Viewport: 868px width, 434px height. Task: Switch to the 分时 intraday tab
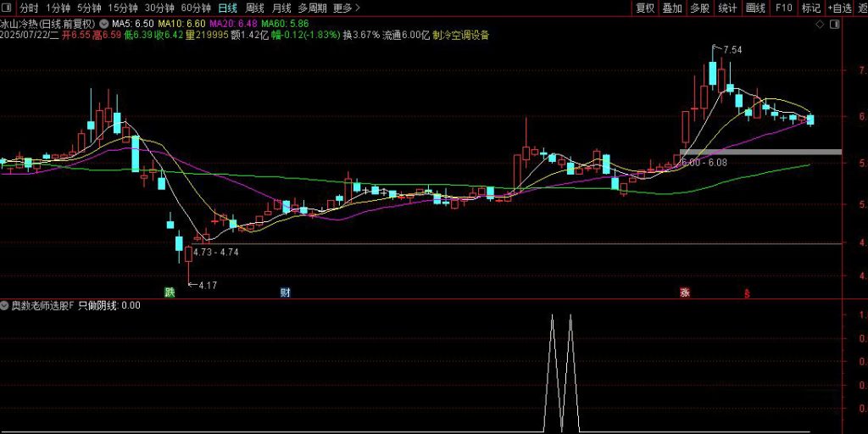(30, 8)
